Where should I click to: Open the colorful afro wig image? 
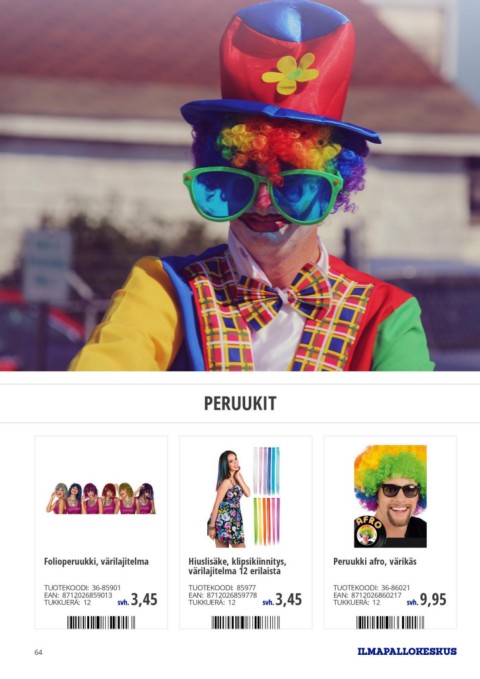tap(390, 496)
